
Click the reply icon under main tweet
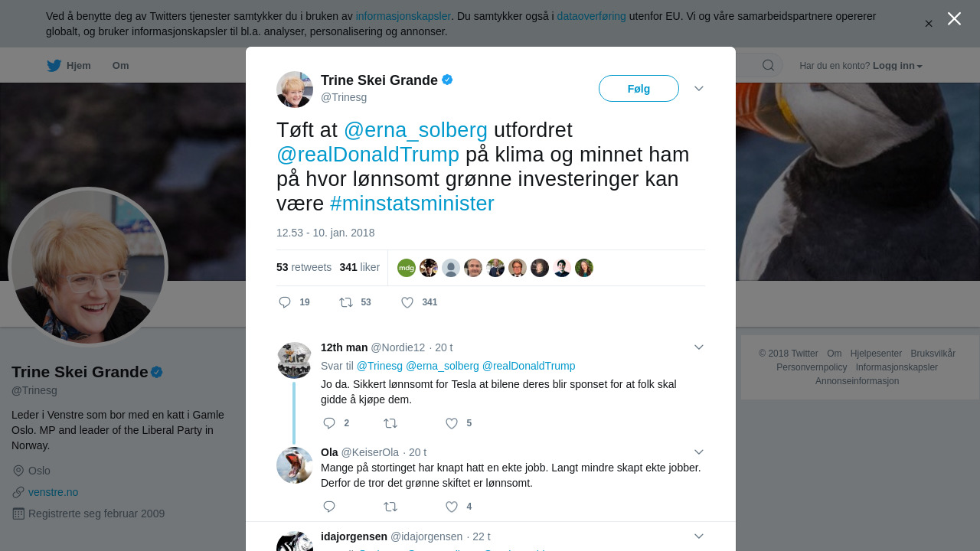tap(285, 302)
